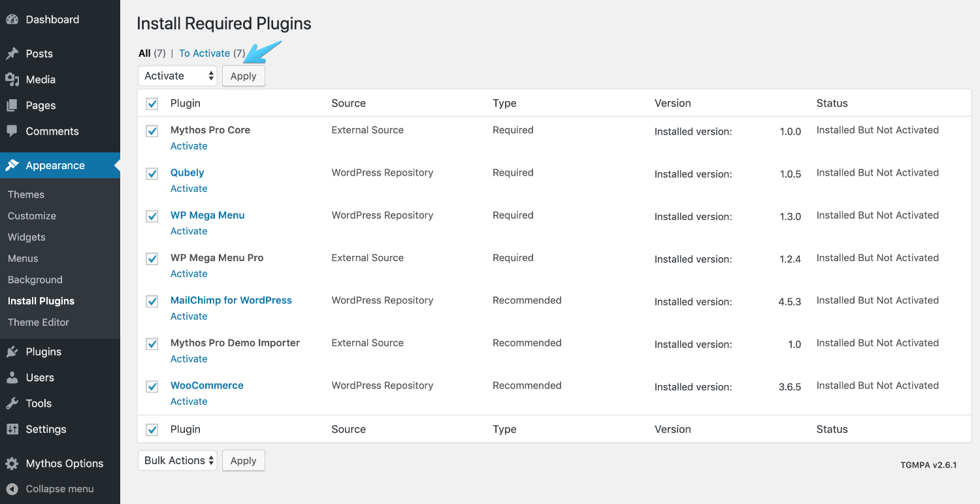Viewport: 980px width, 504px height.
Task: Click the Media icon in sidebar
Action: (x=12, y=80)
